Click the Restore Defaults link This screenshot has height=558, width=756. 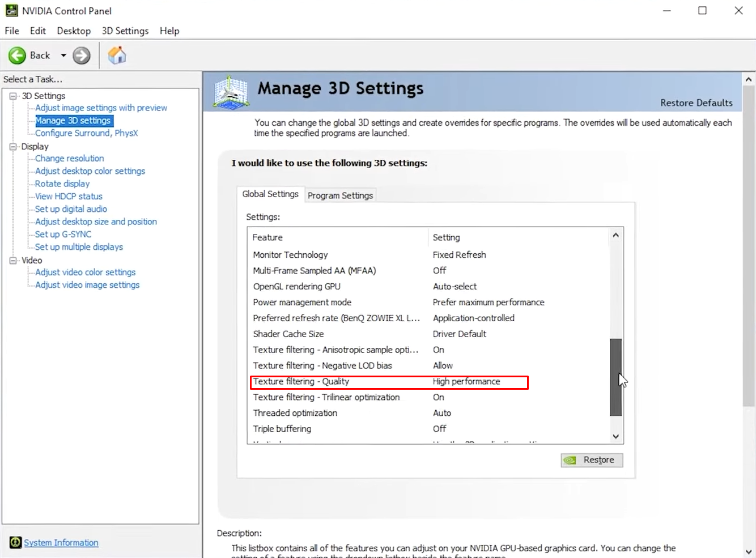click(696, 103)
